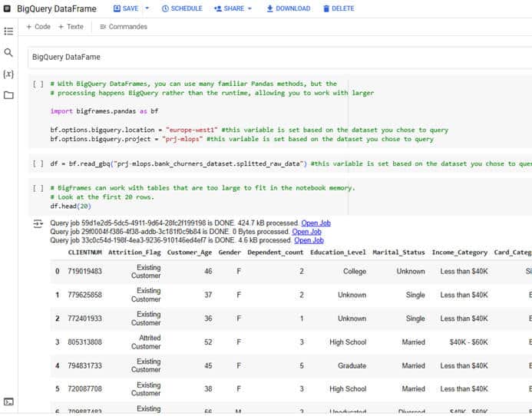Run the df.head(20) code cell
The width and height of the screenshot is (532, 416).
coord(38,188)
